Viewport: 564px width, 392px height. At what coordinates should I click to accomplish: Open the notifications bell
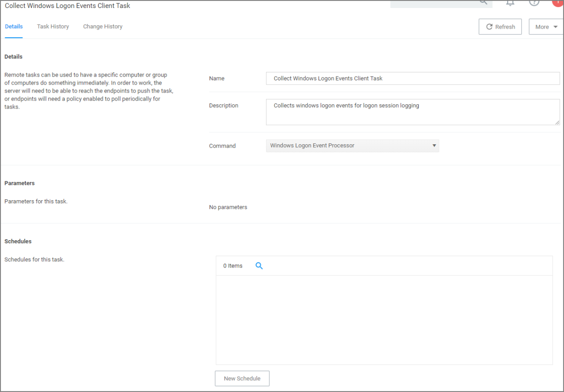click(510, 2)
